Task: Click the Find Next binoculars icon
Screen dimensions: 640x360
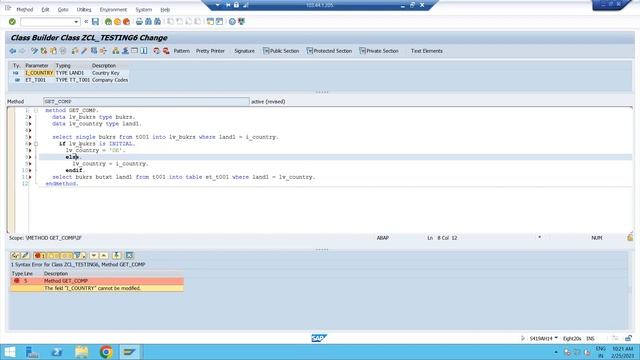Action: click(157, 22)
